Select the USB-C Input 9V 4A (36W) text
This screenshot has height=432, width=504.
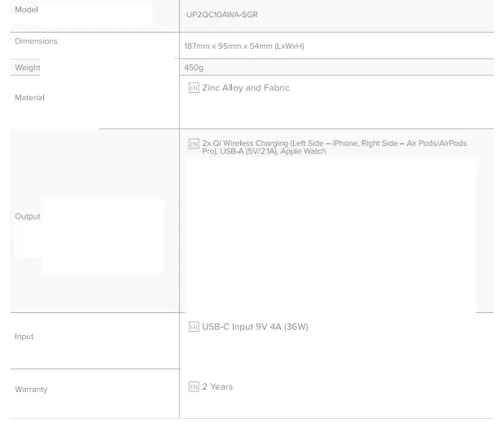[x=255, y=327]
